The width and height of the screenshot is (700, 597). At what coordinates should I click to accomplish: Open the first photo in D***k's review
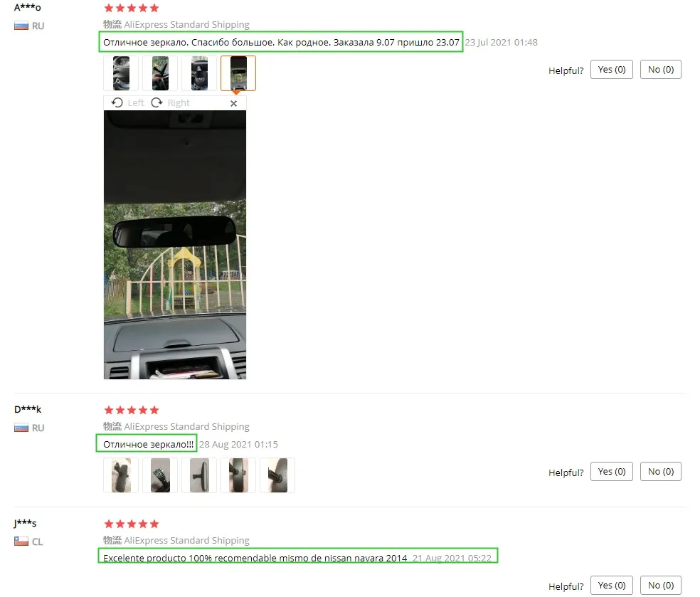point(121,475)
